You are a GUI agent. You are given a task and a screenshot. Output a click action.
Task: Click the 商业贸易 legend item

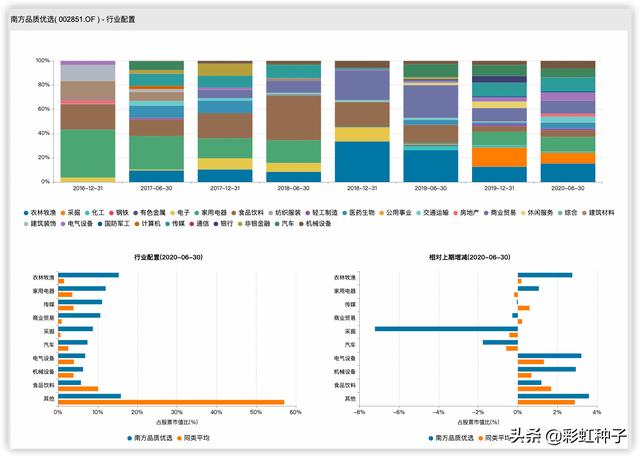[500, 213]
